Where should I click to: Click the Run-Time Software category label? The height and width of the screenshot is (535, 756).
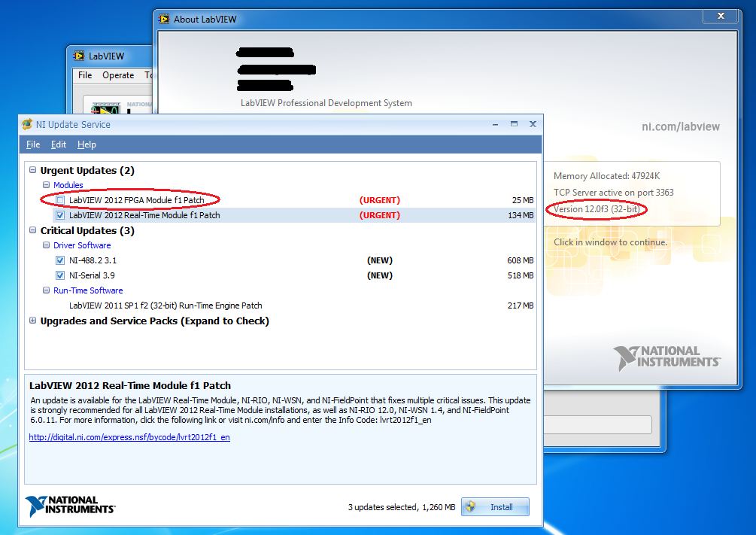coord(88,290)
